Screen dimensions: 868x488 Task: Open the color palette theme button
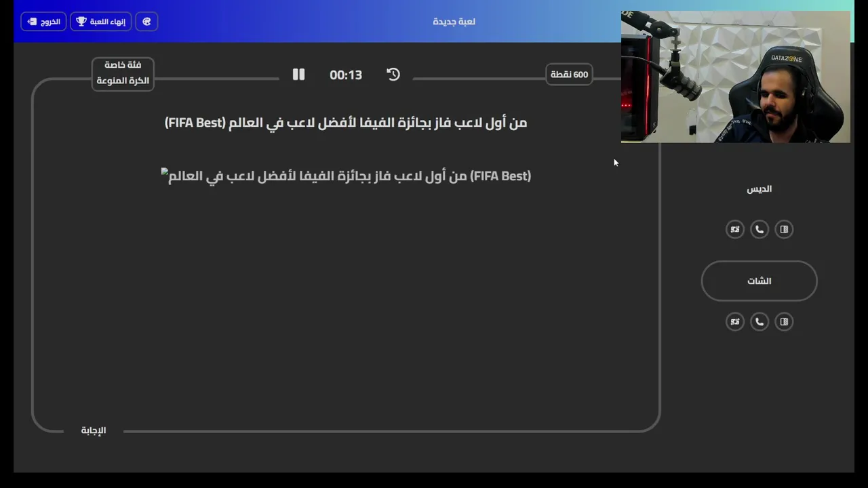pos(146,22)
